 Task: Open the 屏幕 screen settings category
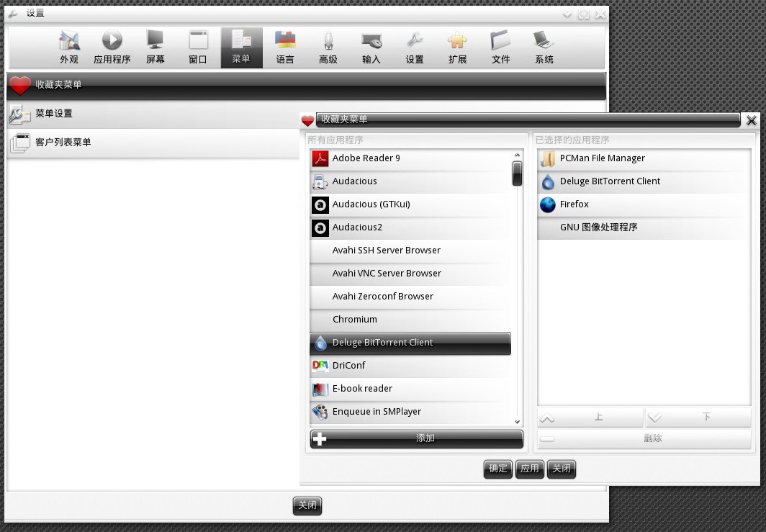155,48
